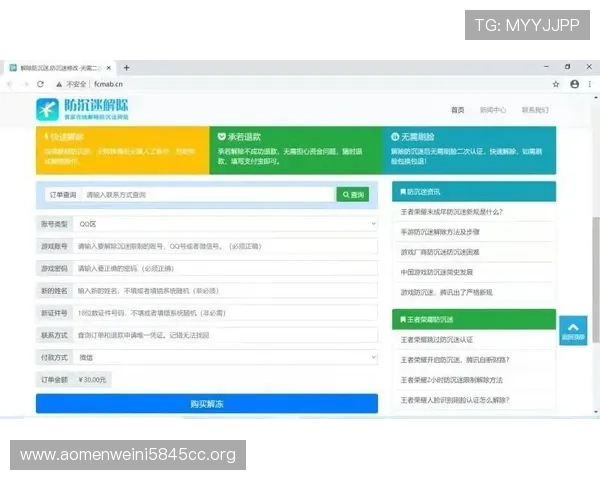This screenshot has width=600, height=480.
Task: Open link 王者荣耀人脸识别刷脸认证怎么解除?
Action: (455, 400)
